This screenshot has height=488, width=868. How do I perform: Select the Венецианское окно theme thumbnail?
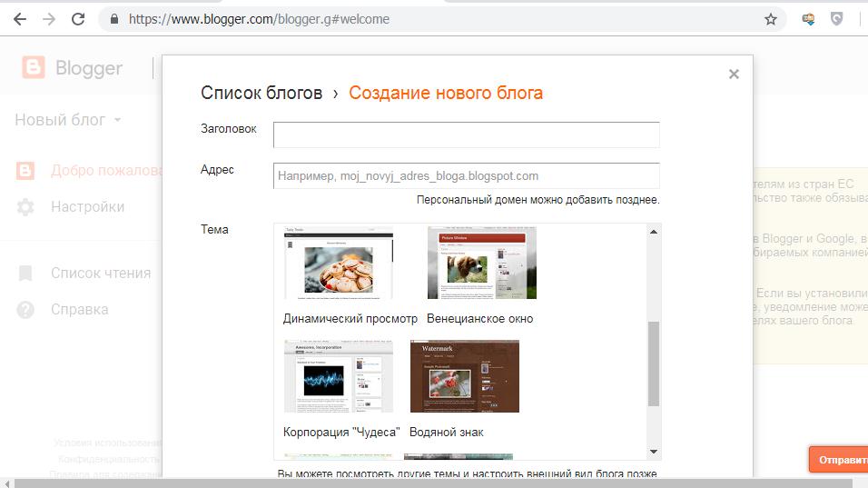(482, 263)
